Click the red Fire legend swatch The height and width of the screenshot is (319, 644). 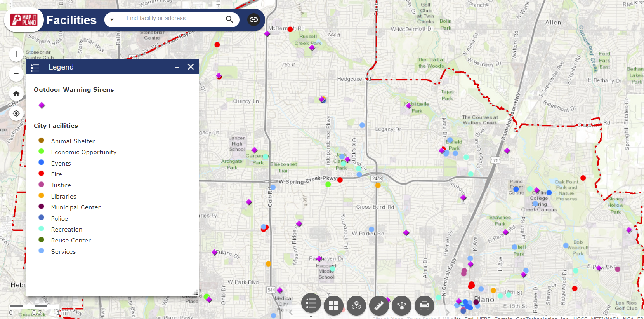pyautogui.click(x=42, y=174)
